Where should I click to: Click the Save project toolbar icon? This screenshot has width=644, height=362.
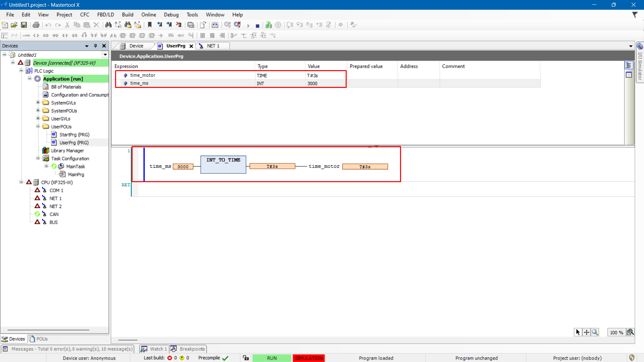(x=24, y=25)
